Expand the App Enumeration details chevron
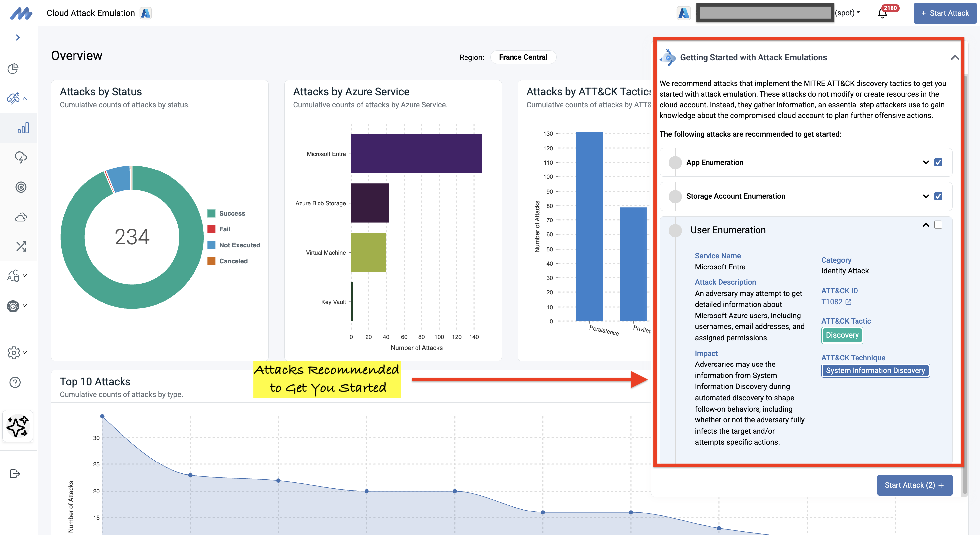 click(x=926, y=163)
